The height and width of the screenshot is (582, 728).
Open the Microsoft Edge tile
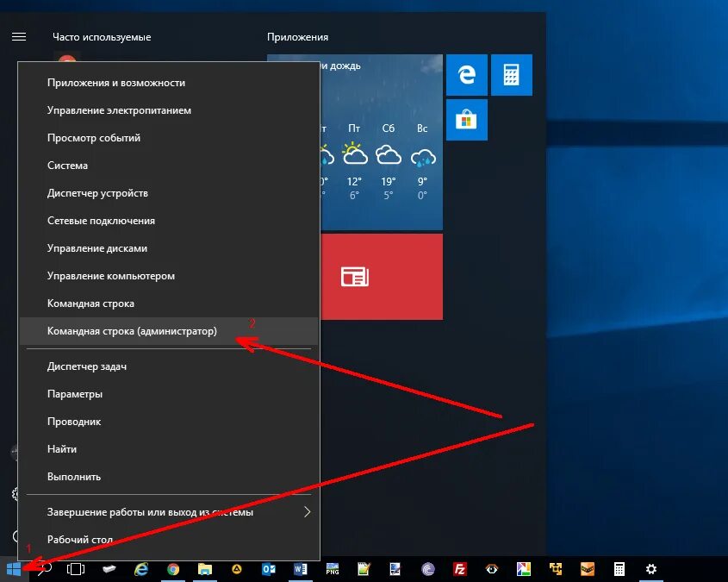tap(467, 75)
